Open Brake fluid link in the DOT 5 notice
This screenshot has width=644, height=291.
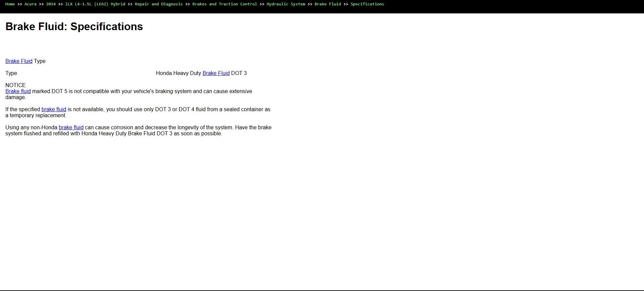tap(18, 91)
